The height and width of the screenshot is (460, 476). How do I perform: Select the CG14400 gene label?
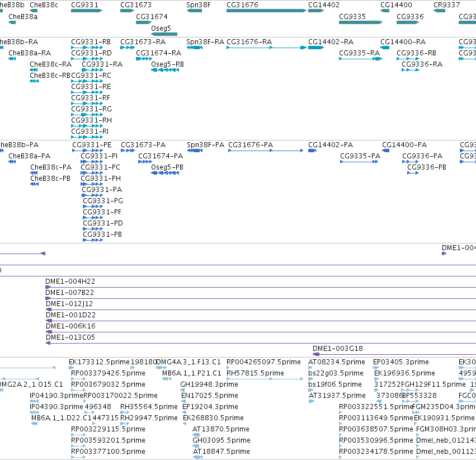click(x=396, y=5)
